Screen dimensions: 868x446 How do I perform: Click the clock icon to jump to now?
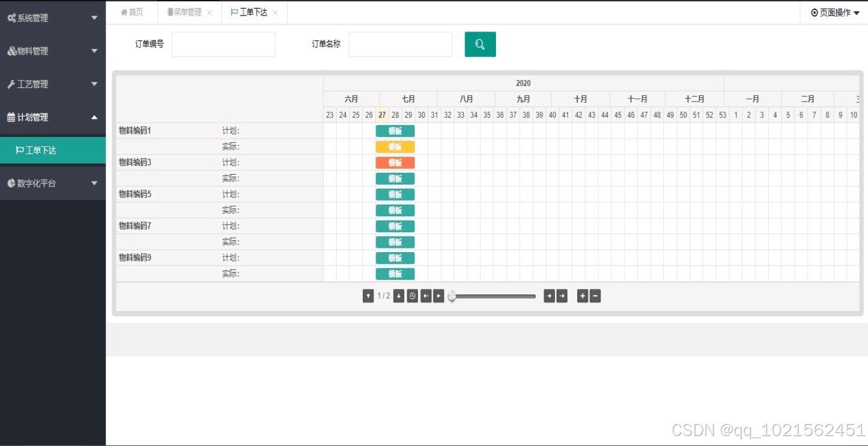[x=412, y=296]
